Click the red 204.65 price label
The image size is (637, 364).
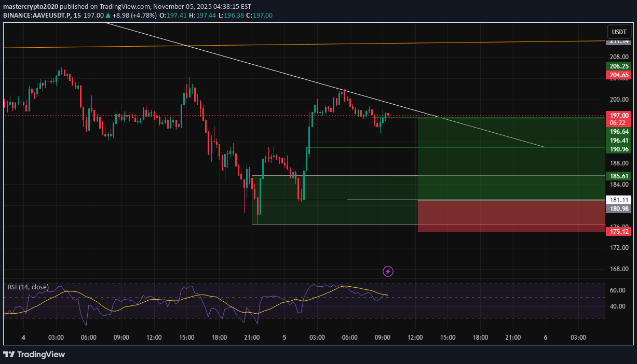pos(619,75)
